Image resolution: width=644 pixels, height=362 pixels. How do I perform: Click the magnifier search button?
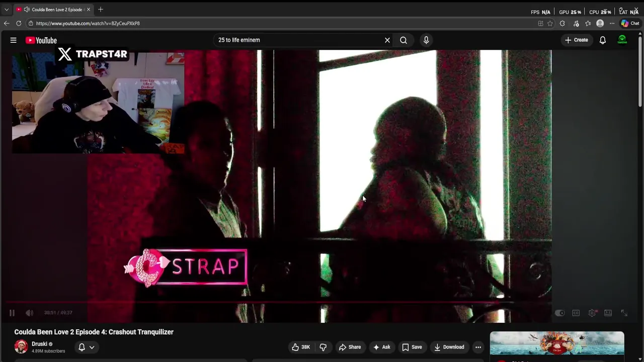[x=404, y=40]
